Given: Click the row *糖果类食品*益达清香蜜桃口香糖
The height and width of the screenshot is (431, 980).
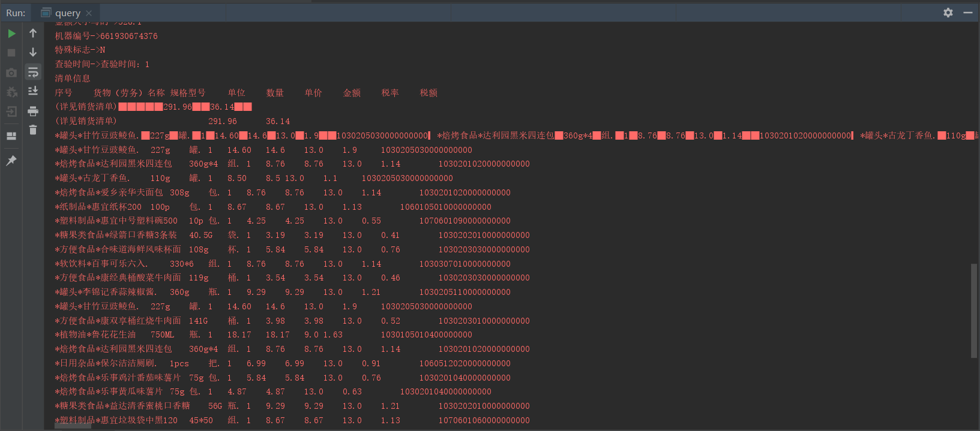Looking at the screenshot, I should click(x=292, y=406).
